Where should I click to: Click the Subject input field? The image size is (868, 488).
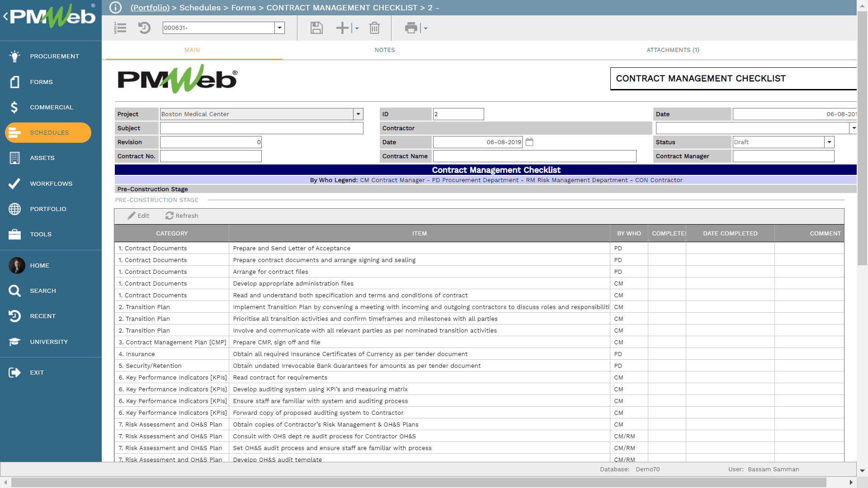point(261,128)
